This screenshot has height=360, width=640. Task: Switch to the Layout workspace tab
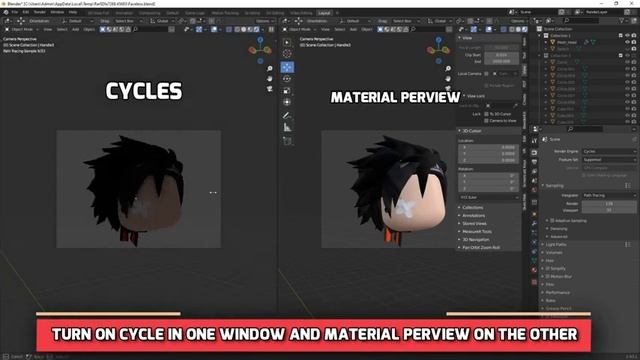tap(324, 13)
